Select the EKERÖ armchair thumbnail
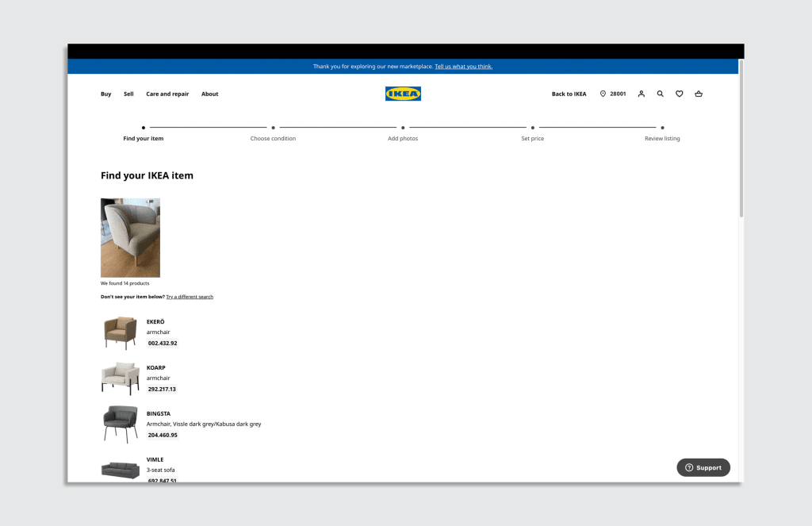The width and height of the screenshot is (812, 526). 120,332
